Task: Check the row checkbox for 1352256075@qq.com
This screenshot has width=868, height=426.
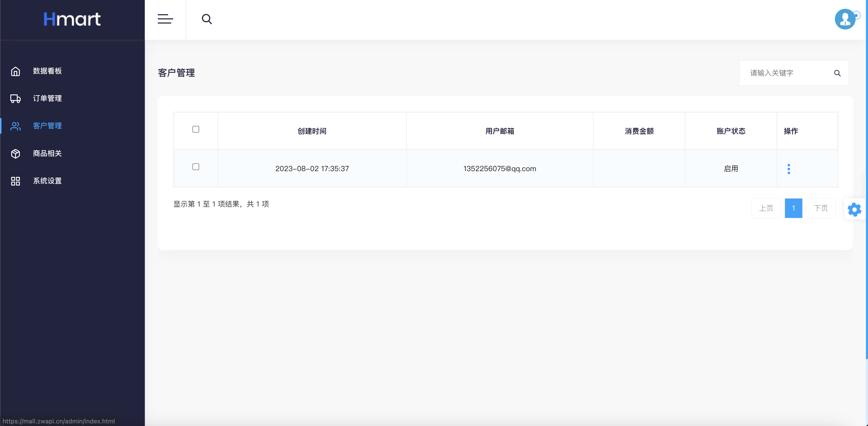Action: point(196,167)
